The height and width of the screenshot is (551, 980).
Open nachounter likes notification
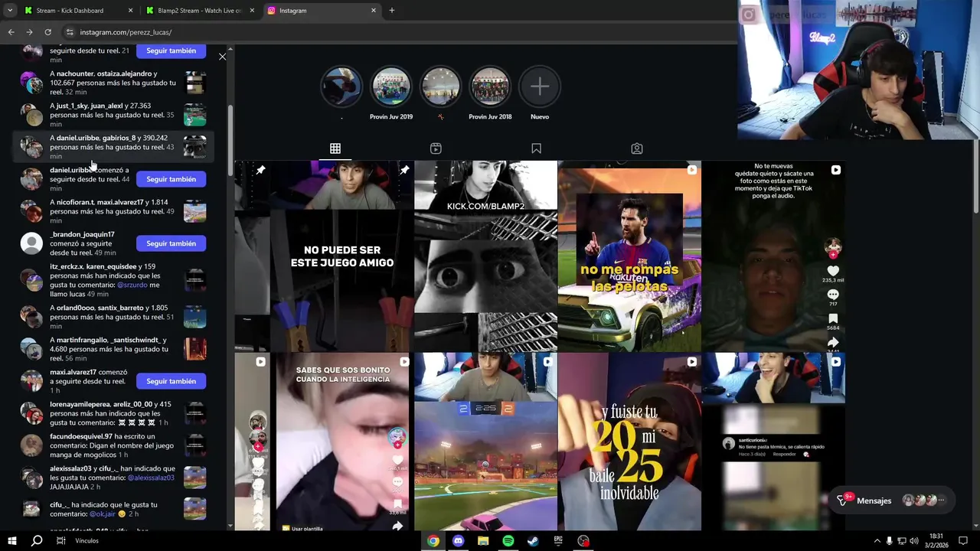pos(113,83)
